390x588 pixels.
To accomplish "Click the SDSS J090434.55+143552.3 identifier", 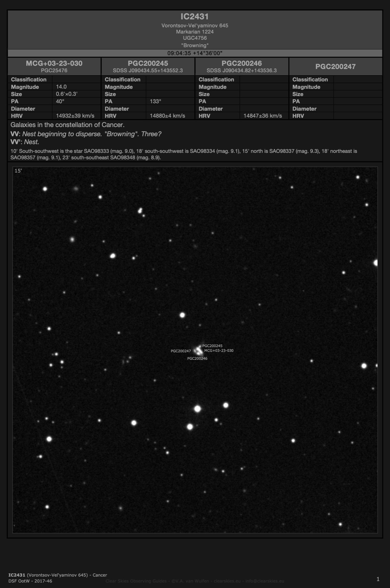I will tap(148, 71).
